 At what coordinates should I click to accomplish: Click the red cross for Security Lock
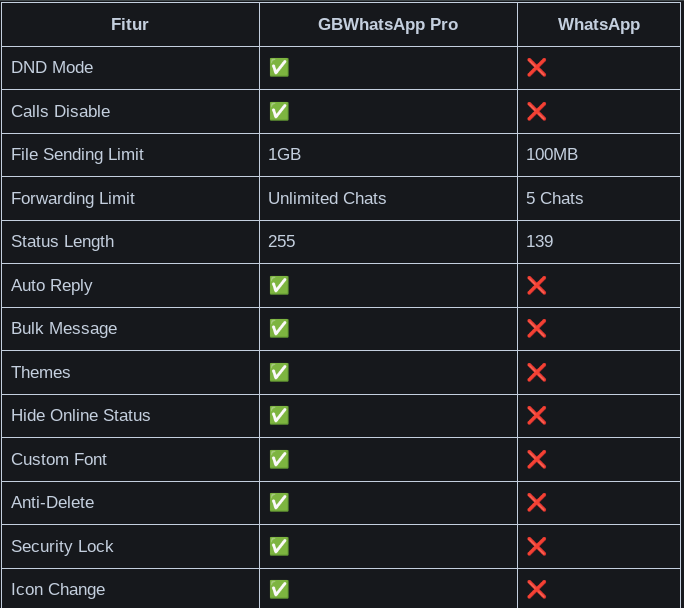tap(536, 546)
